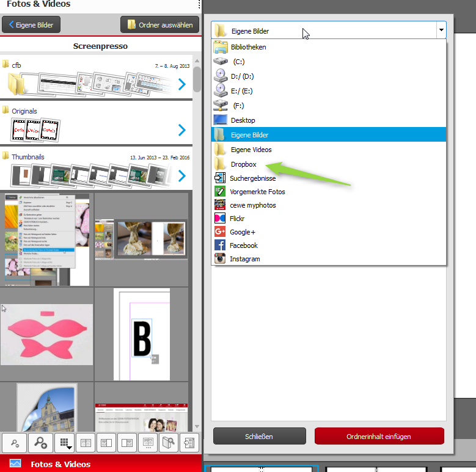The image size is (476, 472).
Task: Click the scrollbar up arrow in photo list
Action: (197, 61)
